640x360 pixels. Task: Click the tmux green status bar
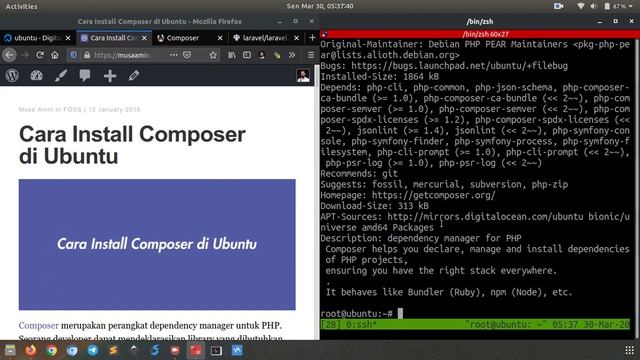coord(475,324)
